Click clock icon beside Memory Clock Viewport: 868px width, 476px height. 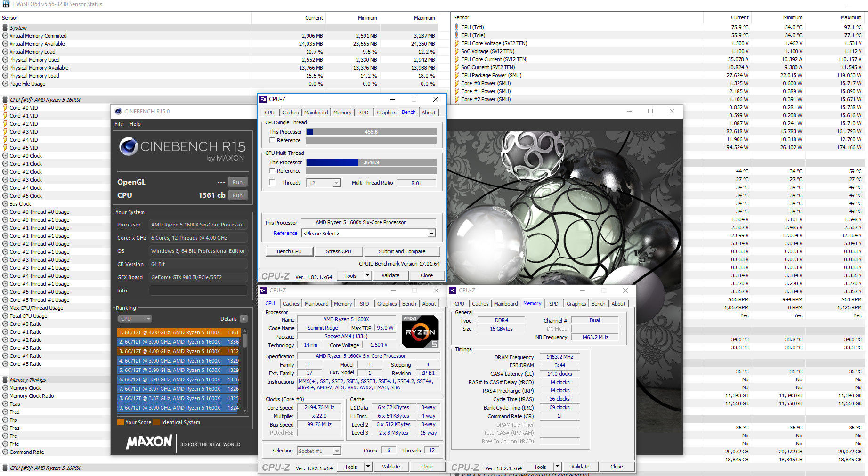tap(5, 388)
